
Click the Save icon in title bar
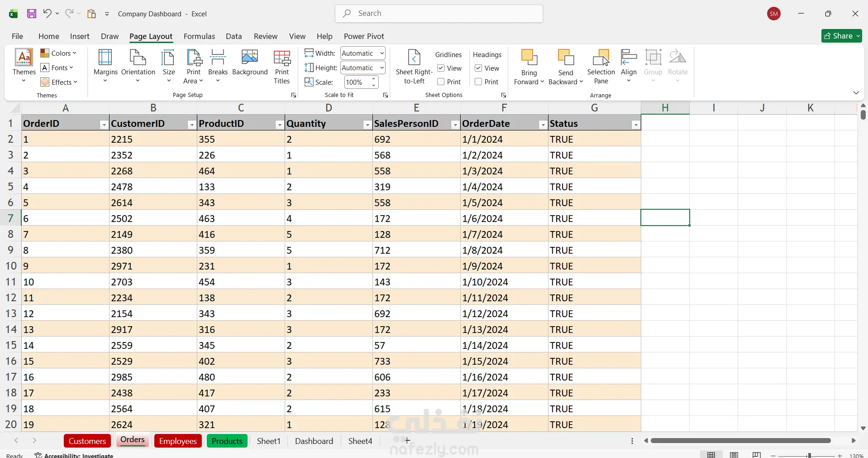point(32,14)
